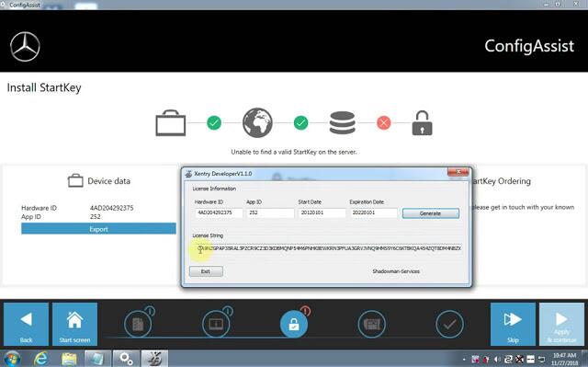The height and width of the screenshot is (367, 588).
Task: Click the Exit button in Xentry Developer
Action: (206, 271)
